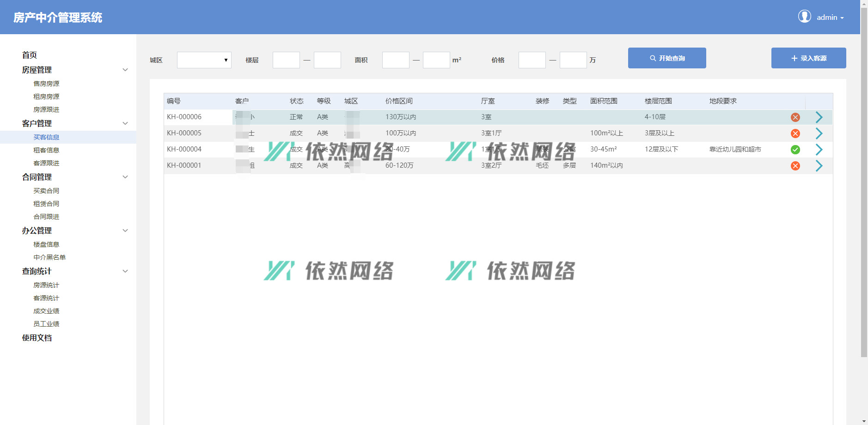The height and width of the screenshot is (425, 868).
Task: Click the red status icon for KH-000005
Action: pyautogui.click(x=795, y=134)
